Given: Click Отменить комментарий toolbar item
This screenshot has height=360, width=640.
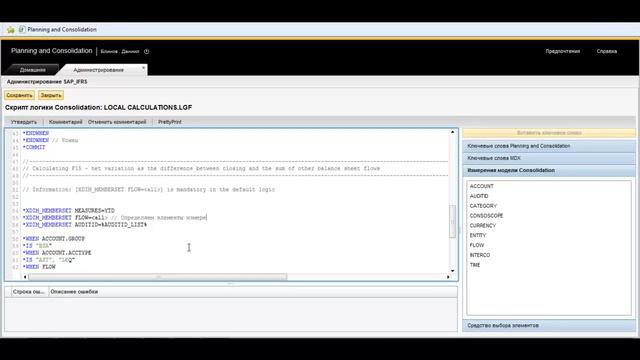Looking at the screenshot, I should pyautogui.click(x=117, y=122).
